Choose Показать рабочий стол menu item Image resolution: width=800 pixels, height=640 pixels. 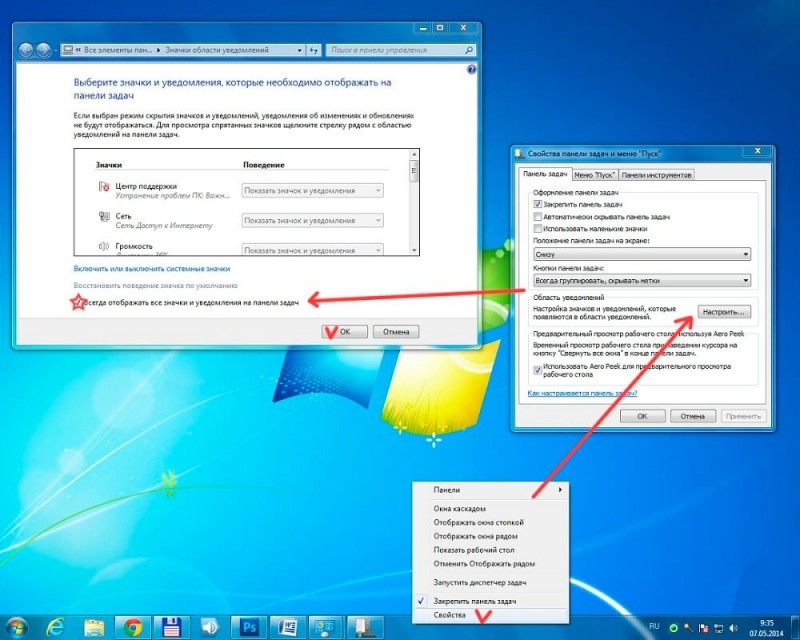click(x=490, y=550)
